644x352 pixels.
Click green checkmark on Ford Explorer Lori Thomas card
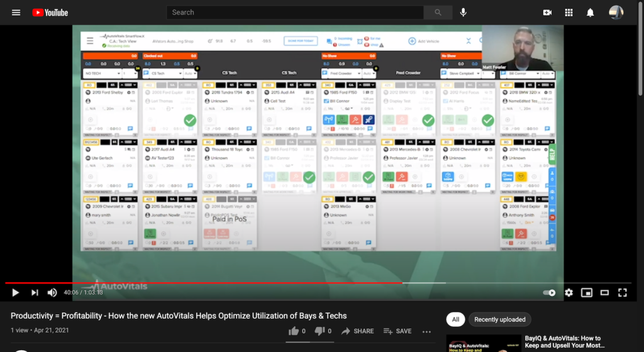point(190,120)
